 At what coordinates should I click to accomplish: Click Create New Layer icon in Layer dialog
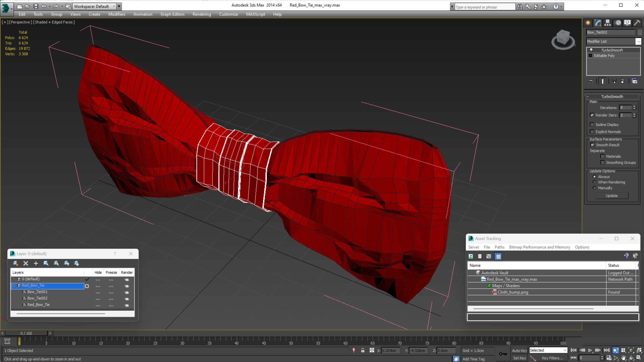(x=15, y=263)
